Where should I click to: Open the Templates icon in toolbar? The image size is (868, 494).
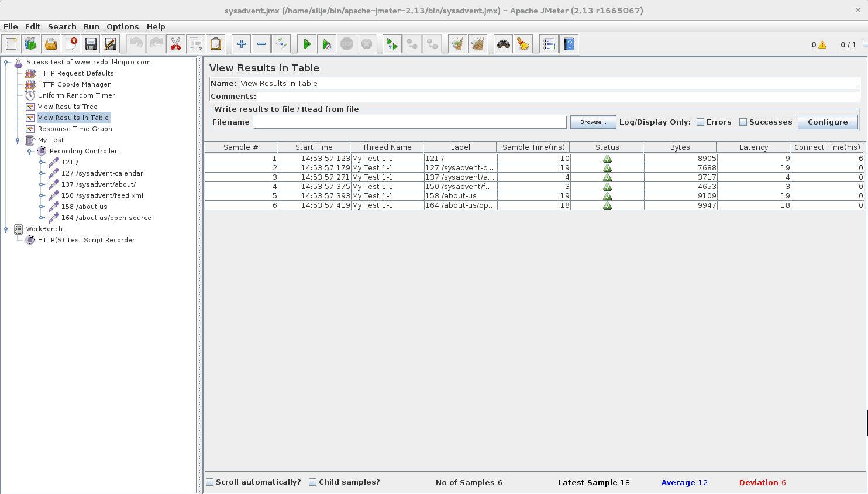(31, 44)
